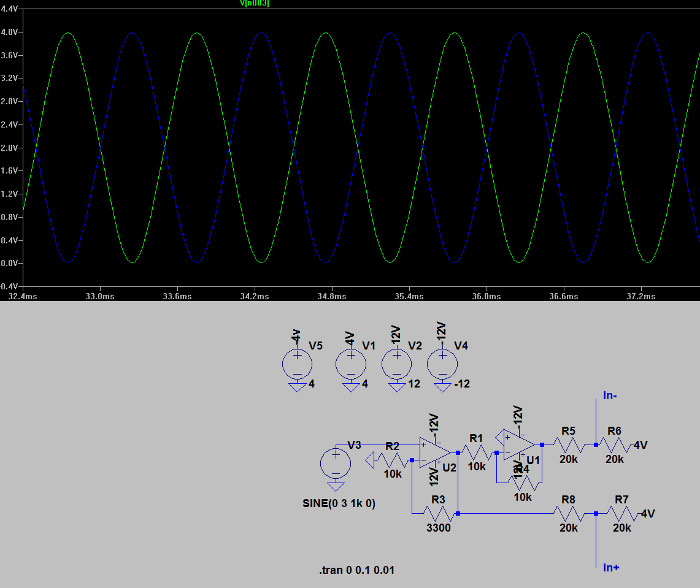Click ground symbol under V3 source

click(x=336, y=487)
